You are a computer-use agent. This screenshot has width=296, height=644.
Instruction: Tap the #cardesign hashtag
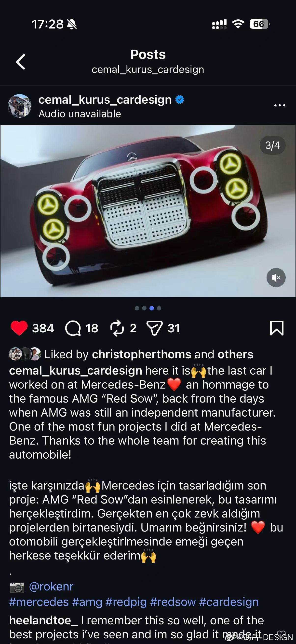click(x=229, y=602)
